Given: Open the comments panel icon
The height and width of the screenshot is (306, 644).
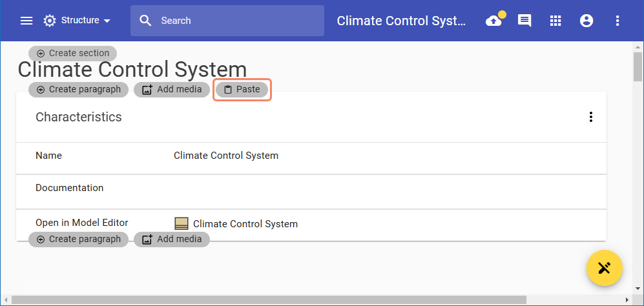Looking at the screenshot, I should tap(525, 21).
